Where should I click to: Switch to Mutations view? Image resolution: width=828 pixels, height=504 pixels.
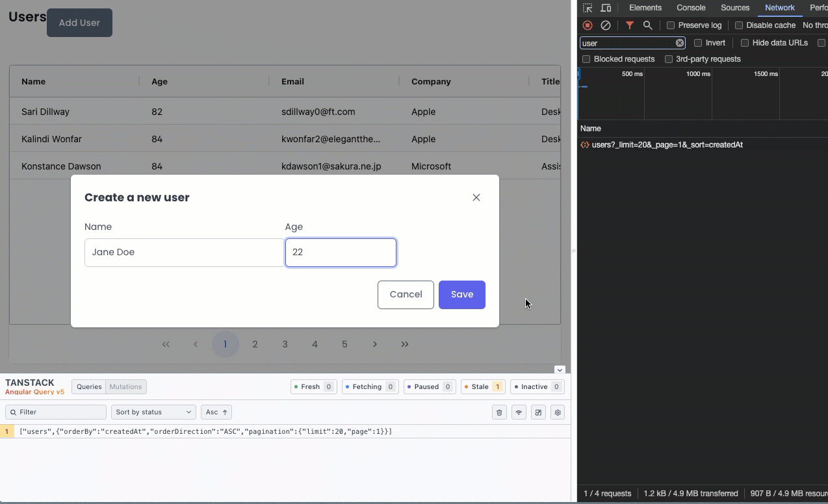coord(125,387)
